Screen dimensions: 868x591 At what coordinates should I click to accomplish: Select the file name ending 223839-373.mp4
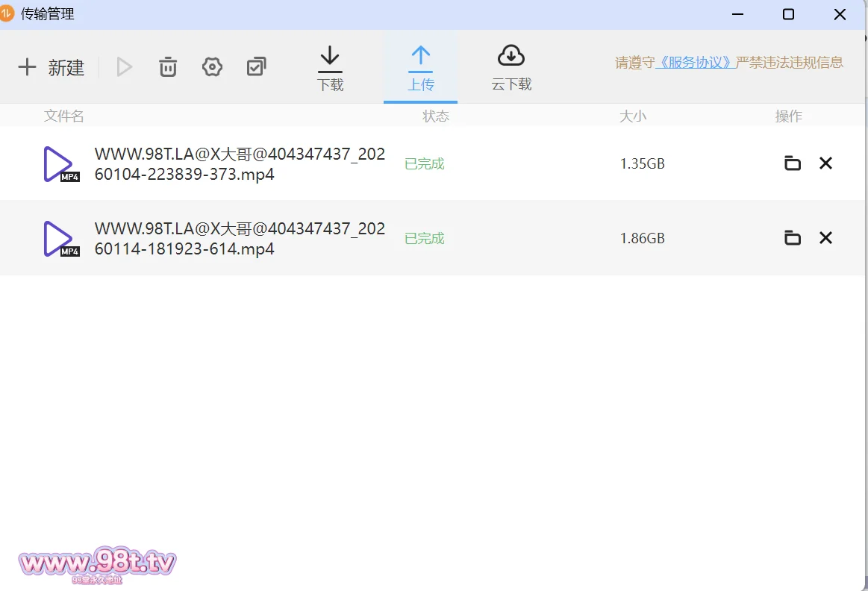click(239, 164)
